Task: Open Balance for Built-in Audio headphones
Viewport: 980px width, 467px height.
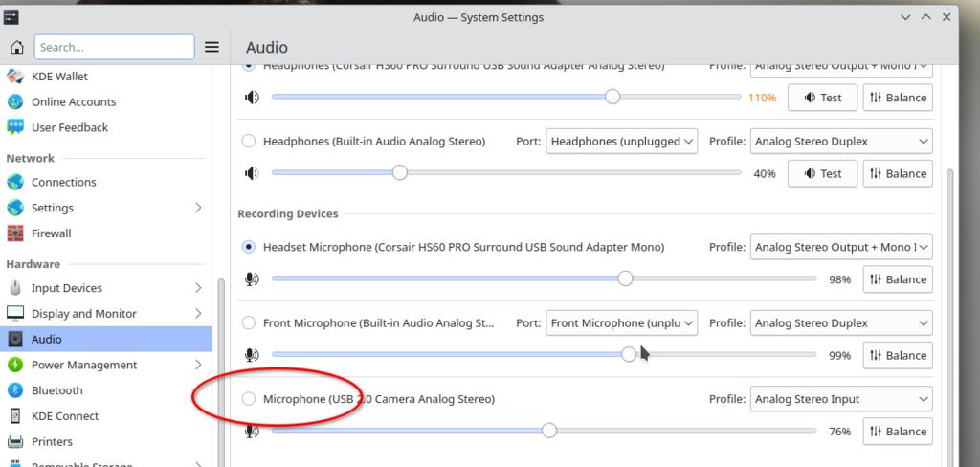Action: (898, 173)
